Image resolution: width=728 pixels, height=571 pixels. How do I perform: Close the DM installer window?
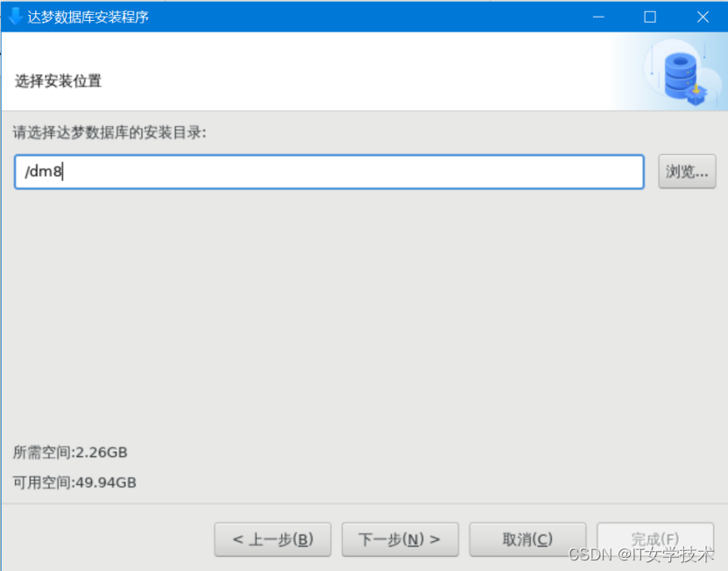coord(703,16)
